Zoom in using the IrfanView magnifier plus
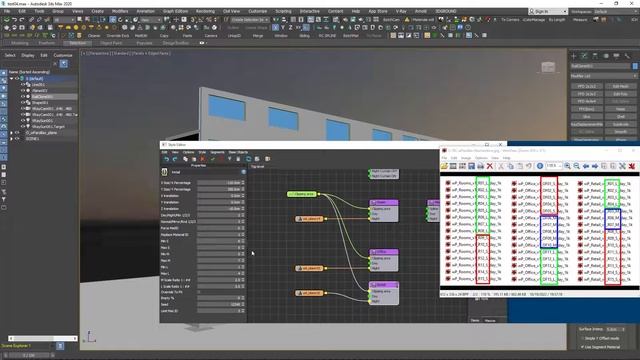640x360 pixels. (x=567, y=166)
